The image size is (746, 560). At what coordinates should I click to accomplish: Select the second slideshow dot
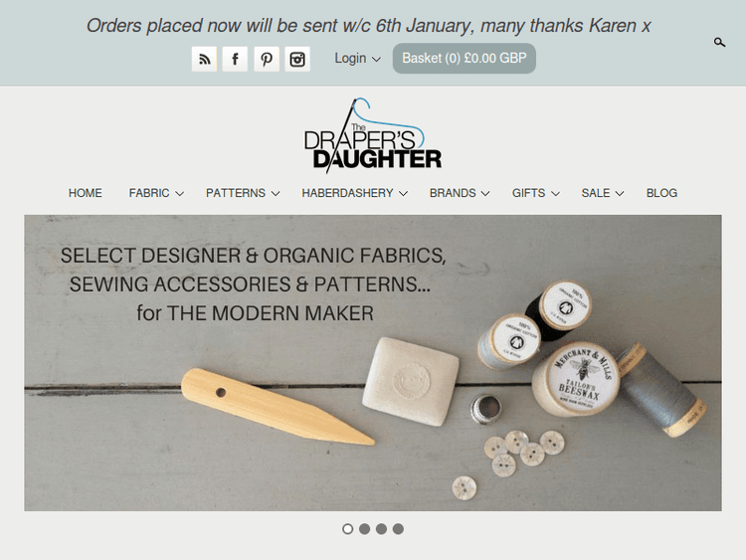364,528
